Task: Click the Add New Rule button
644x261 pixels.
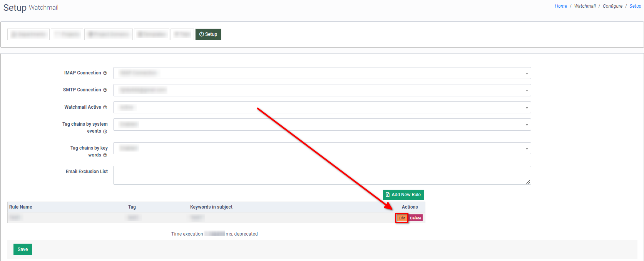Action: click(x=403, y=195)
